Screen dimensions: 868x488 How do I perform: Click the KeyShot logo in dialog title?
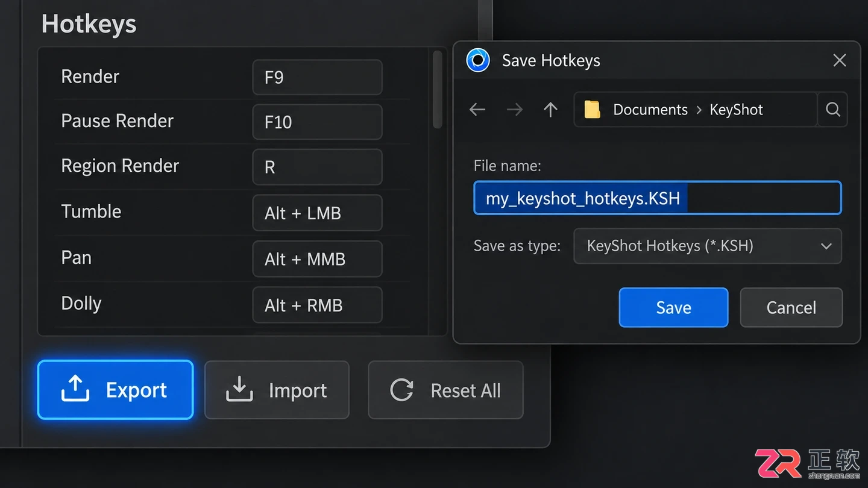coord(478,60)
